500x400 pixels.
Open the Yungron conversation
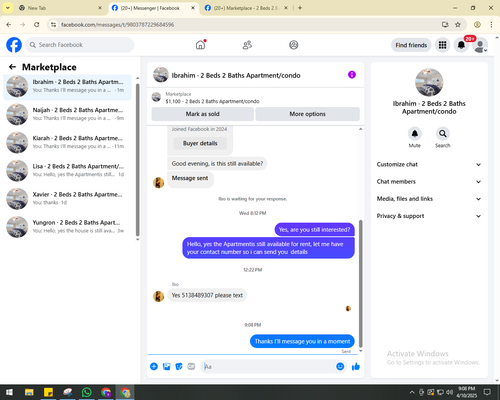click(68, 227)
